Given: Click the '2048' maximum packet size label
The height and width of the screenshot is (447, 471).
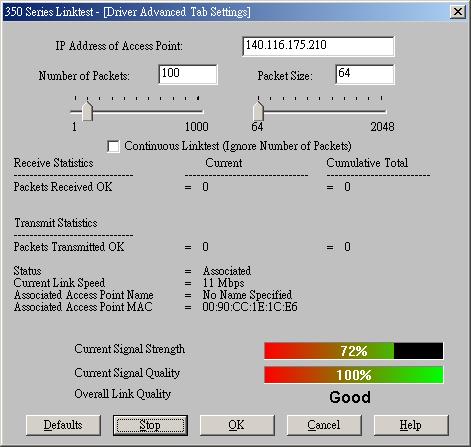Looking at the screenshot, I should click(x=382, y=127).
